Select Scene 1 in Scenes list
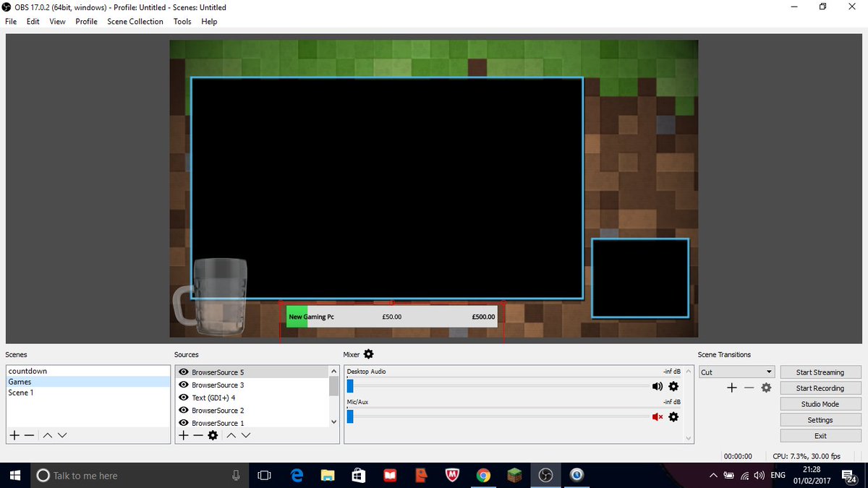The image size is (868, 488). pos(88,393)
